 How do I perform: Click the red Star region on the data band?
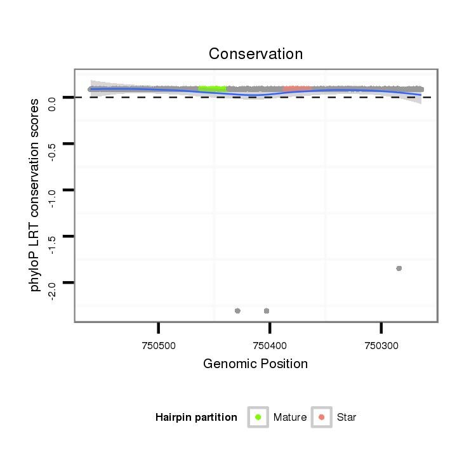coord(297,89)
